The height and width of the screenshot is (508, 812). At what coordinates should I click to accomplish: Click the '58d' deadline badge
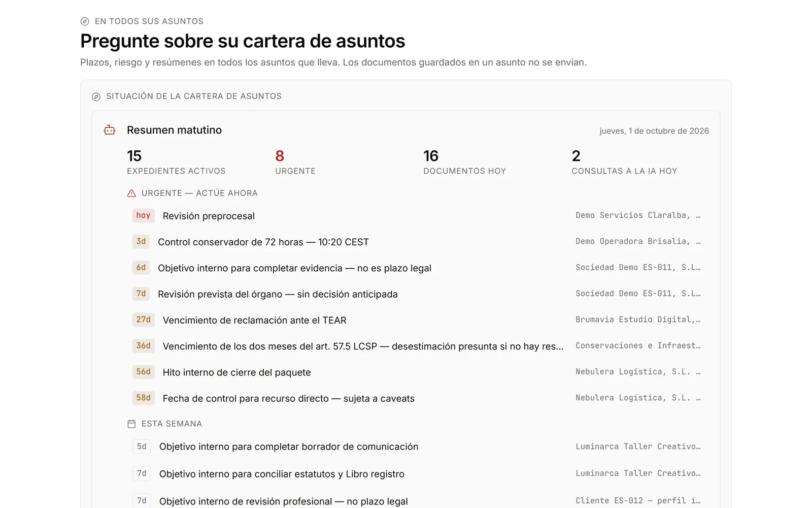[x=143, y=398]
